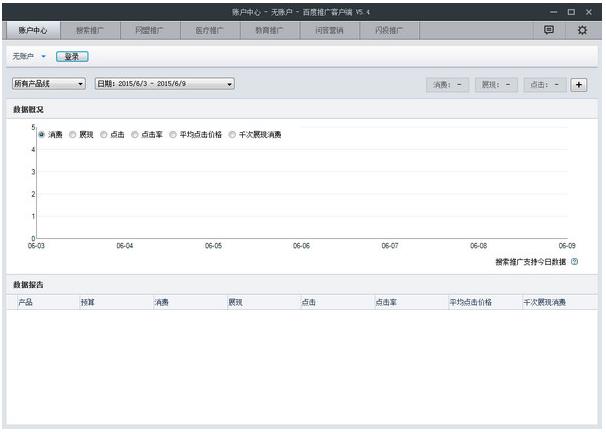Viewport: 606px width, 432px height.
Task: Switch to the 闪投推广 tab
Action: [x=389, y=30]
